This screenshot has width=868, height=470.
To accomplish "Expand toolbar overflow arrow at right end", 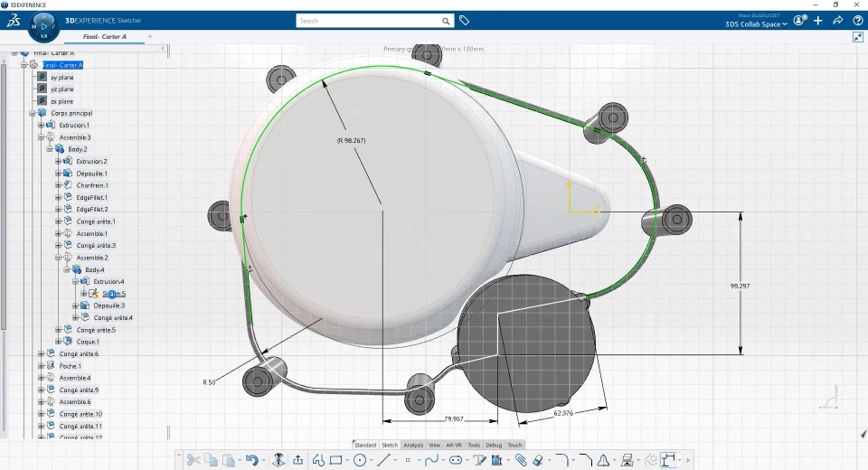I will [688, 460].
